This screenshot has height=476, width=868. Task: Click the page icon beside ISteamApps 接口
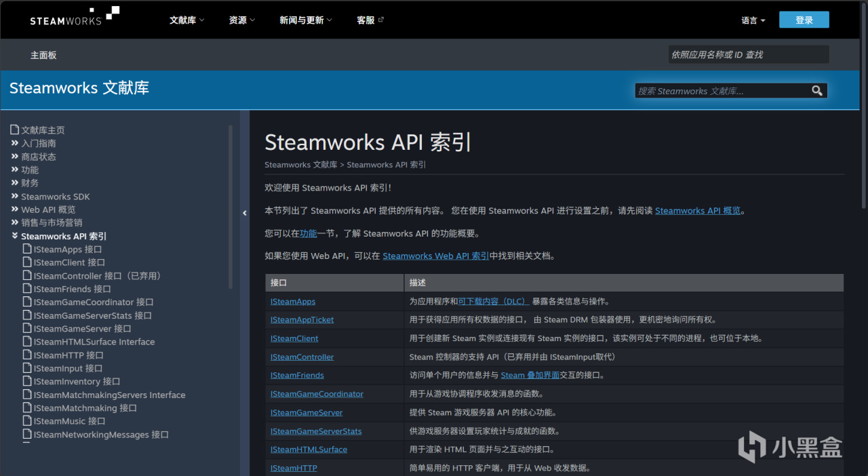pyautogui.click(x=27, y=249)
